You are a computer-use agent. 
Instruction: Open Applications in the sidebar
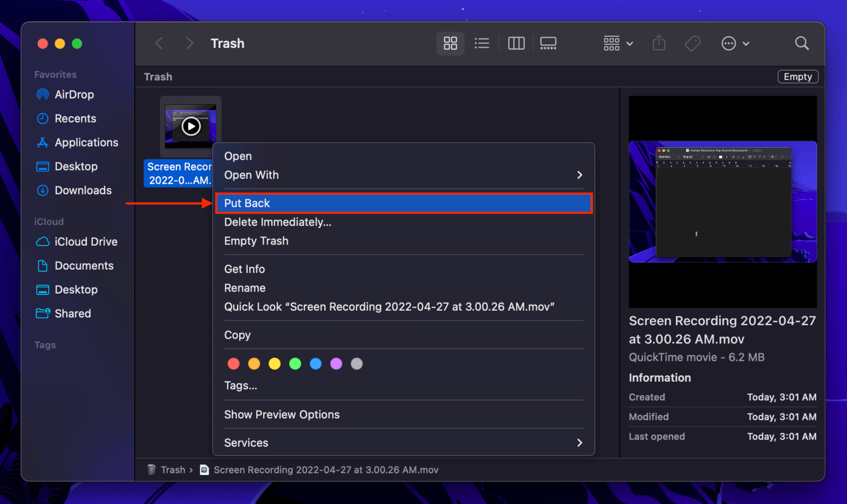tap(86, 143)
